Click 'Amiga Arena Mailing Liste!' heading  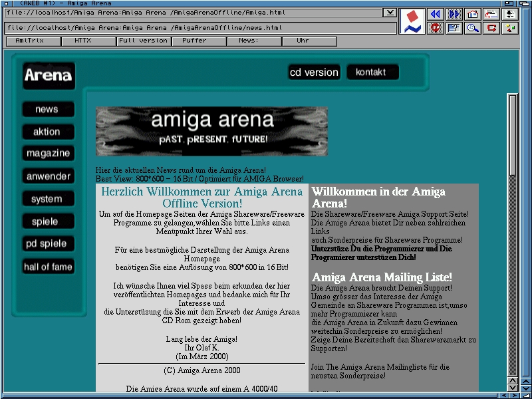pos(382,277)
